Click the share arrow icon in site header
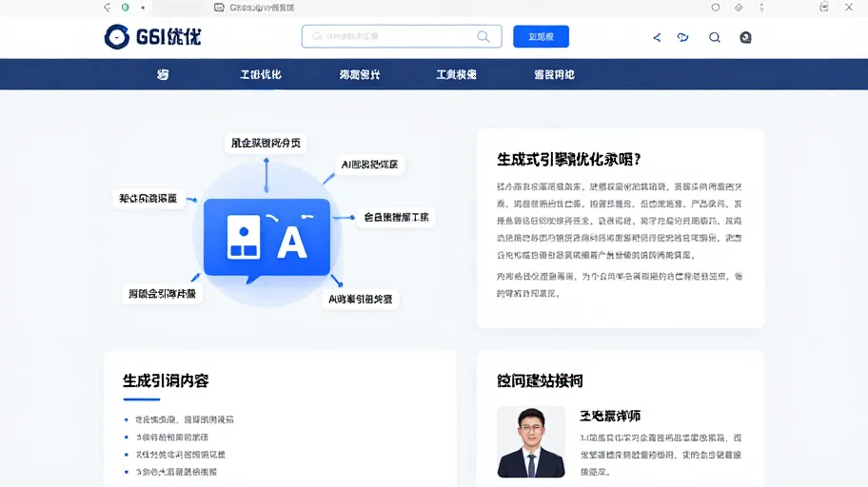The width and height of the screenshot is (868, 487). 657,37
